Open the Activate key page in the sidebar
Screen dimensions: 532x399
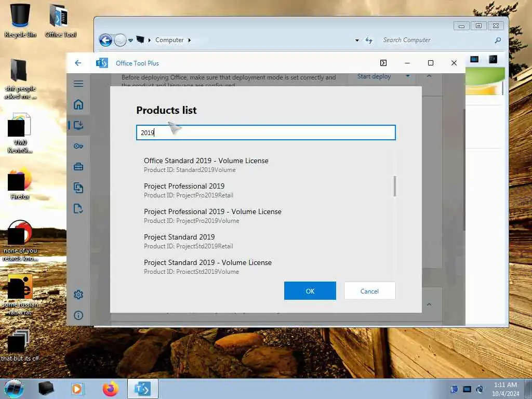[78, 146]
